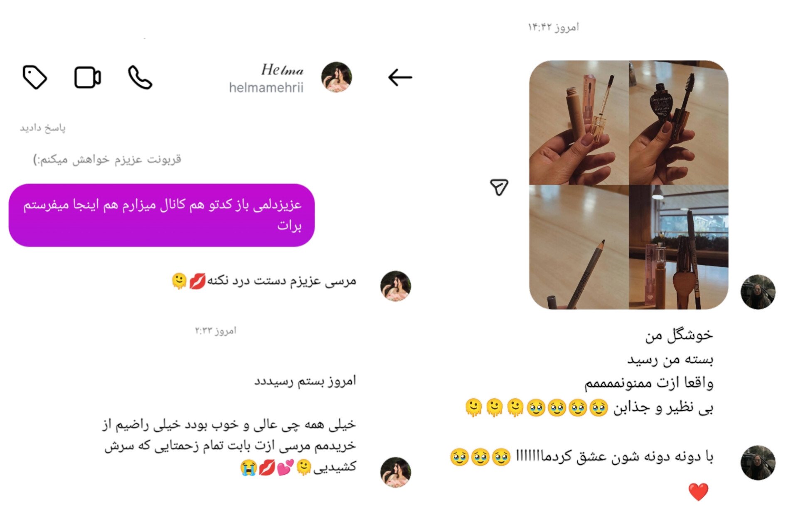Image resolution: width=798 pixels, height=532 pixels.
Task: Open the eyeliner pencil photo
Action: click(x=579, y=247)
